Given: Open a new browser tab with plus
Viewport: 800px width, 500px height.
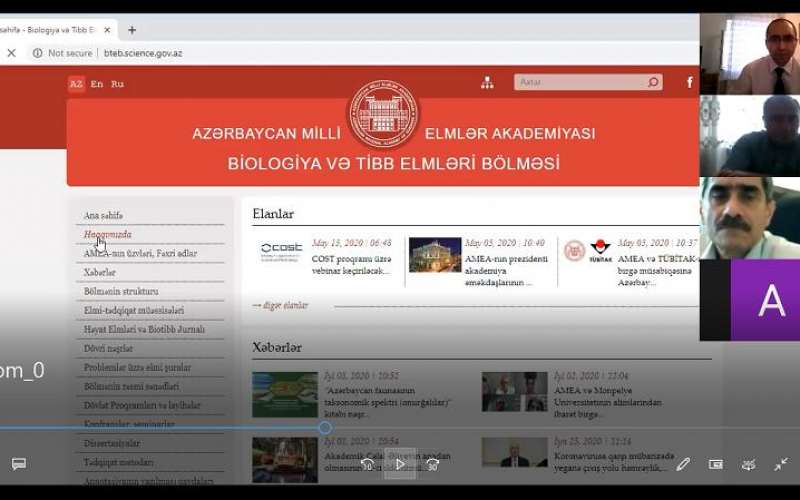Looking at the screenshot, I should coord(132,30).
